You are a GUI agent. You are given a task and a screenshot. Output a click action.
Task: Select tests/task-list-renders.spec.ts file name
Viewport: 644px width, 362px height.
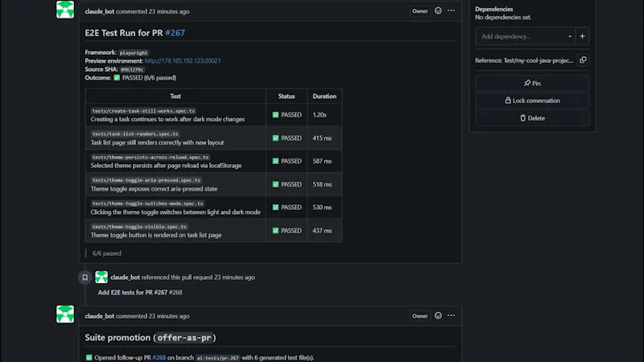pyautogui.click(x=135, y=134)
